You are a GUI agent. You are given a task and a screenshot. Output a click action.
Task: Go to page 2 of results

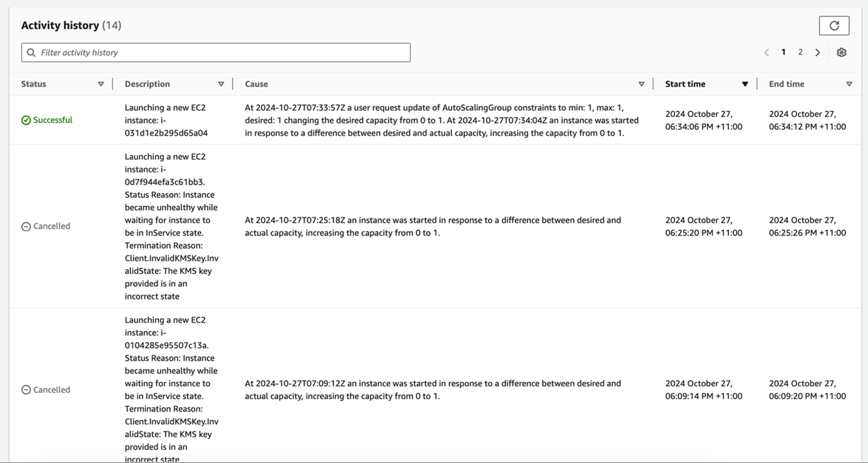800,52
